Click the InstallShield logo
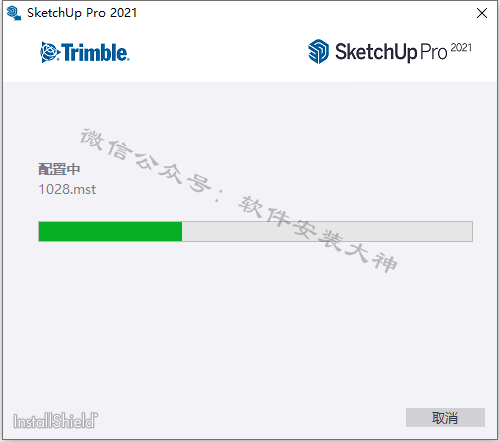Image resolution: width=500 pixels, height=442 pixels. [x=55, y=420]
